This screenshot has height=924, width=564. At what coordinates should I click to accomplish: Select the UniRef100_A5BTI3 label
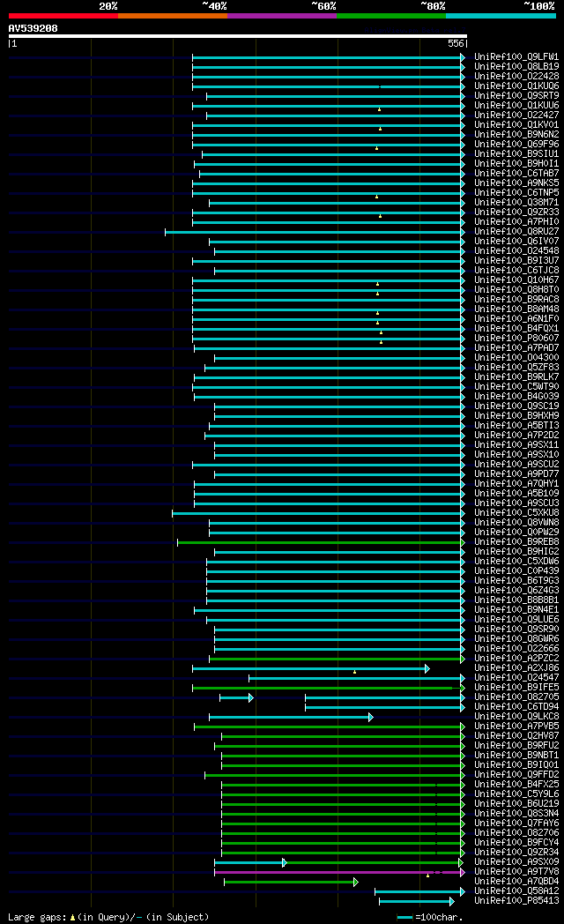(516, 426)
